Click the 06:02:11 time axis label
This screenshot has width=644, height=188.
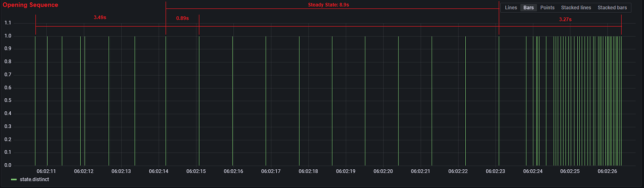click(x=46, y=171)
